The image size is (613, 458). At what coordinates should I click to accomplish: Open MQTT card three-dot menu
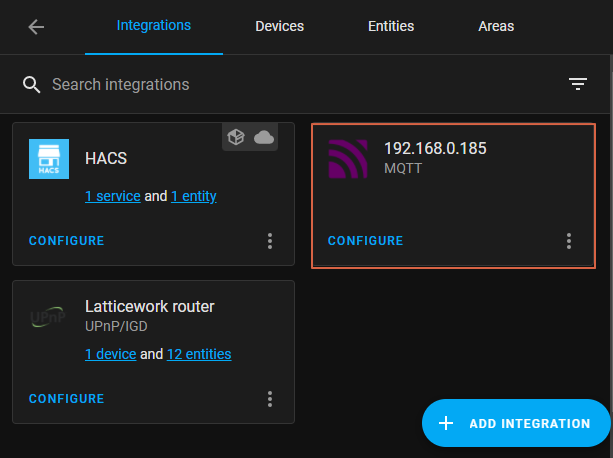(x=569, y=241)
